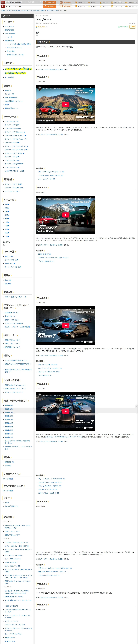
Task: Open グランツーリスモ（映画） link
Action: (x=13, y=184)
